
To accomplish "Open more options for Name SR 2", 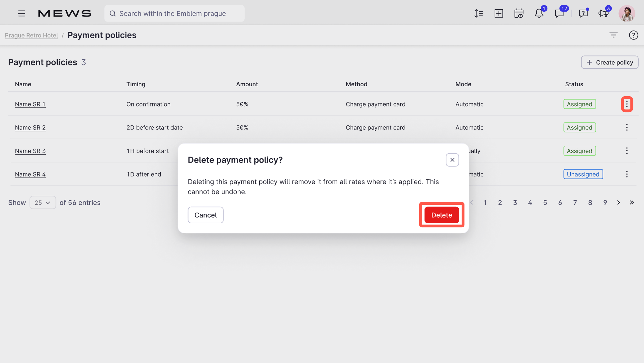I will pos(627,127).
